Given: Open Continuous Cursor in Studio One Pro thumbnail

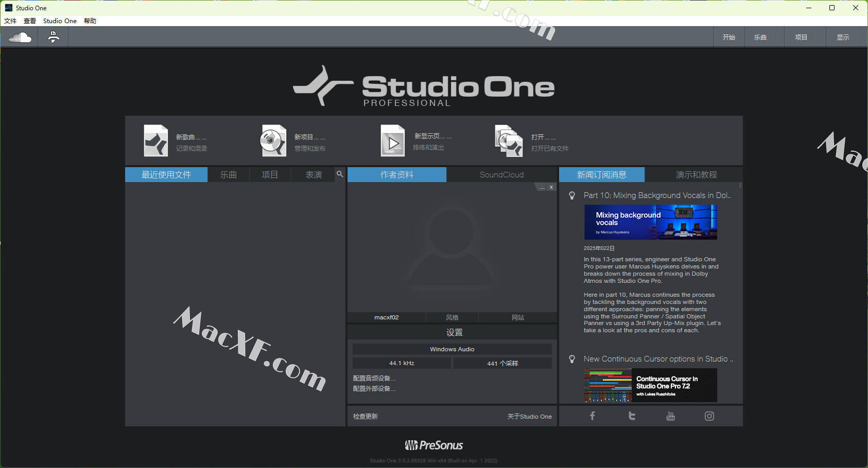Looking at the screenshot, I should click(x=650, y=385).
